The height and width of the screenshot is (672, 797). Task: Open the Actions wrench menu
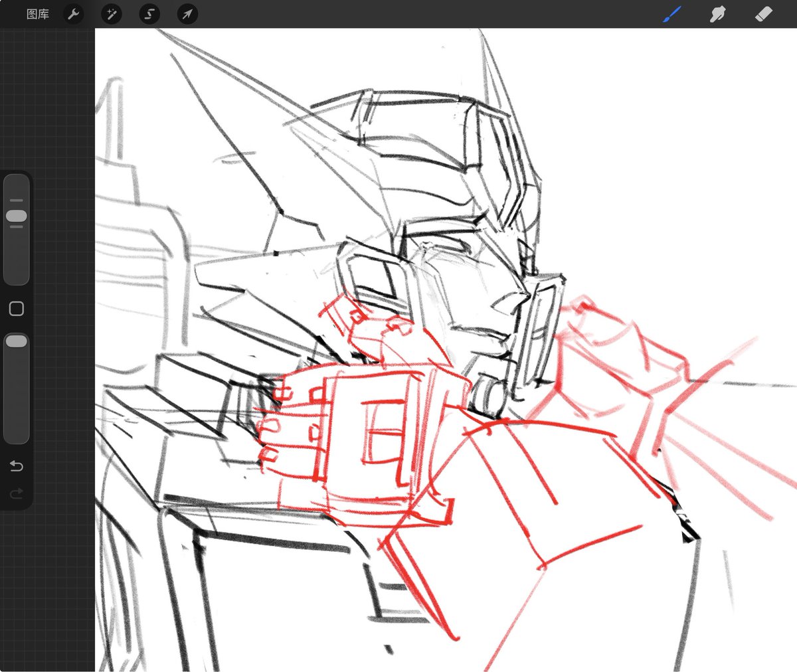click(x=74, y=14)
